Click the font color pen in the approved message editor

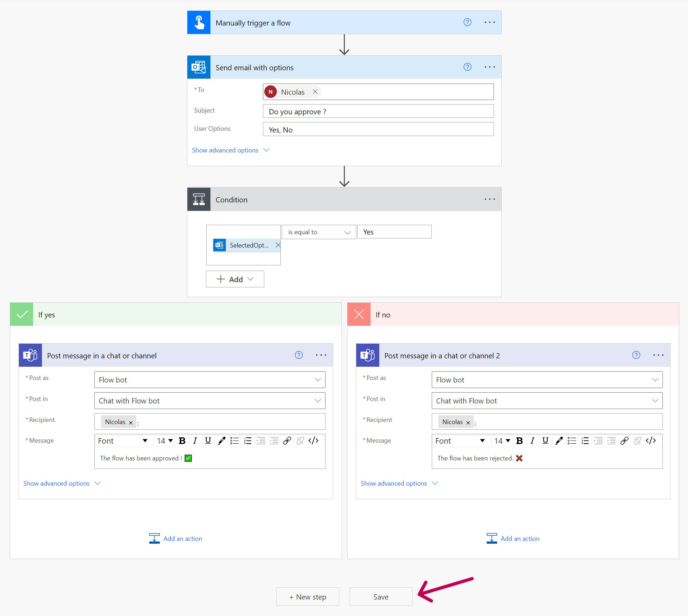click(221, 441)
